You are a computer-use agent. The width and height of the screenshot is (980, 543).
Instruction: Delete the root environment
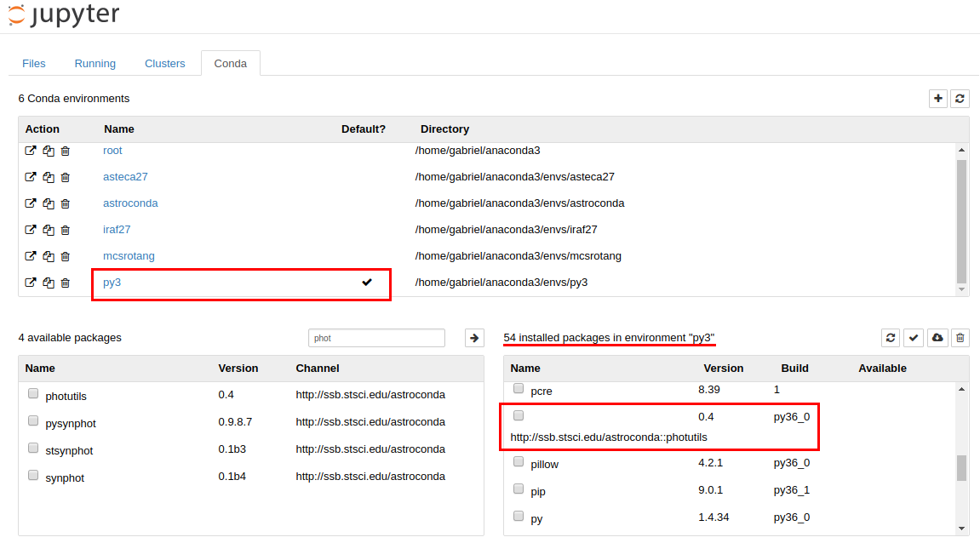(x=65, y=151)
